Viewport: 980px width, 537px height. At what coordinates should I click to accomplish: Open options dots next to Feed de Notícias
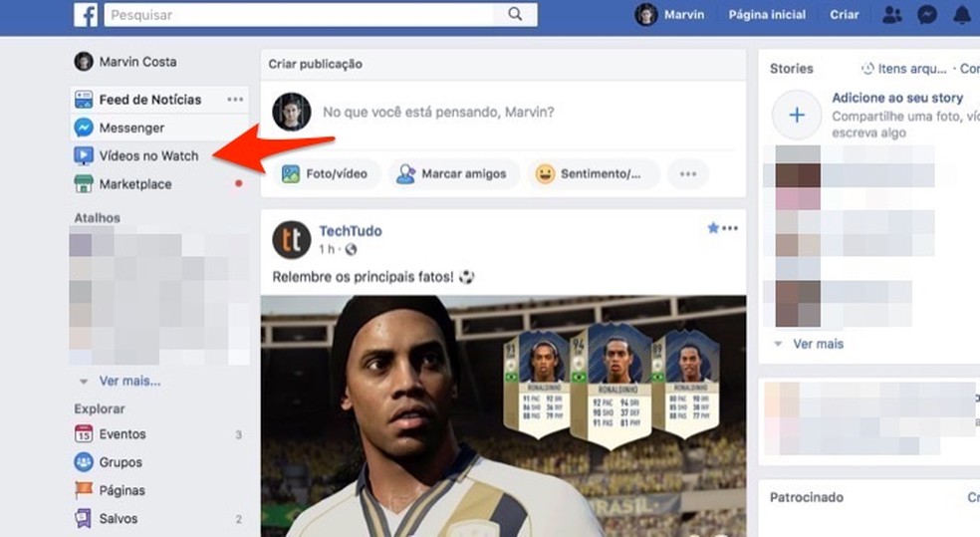click(x=235, y=100)
